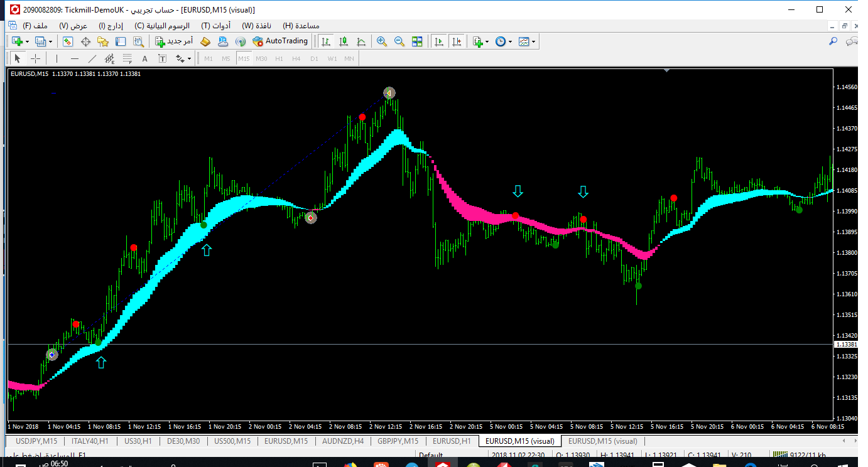Switch chart to candlesticks

point(344,41)
